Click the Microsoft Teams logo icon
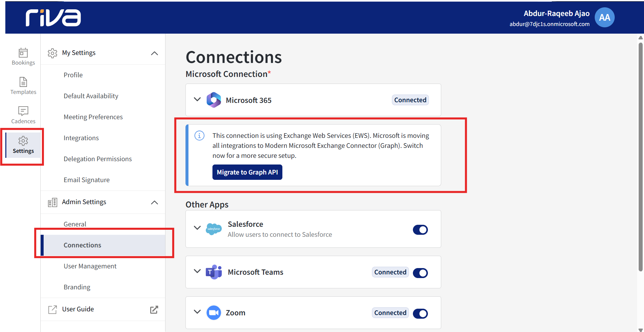This screenshot has width=644, height=332. click(214, 272)
